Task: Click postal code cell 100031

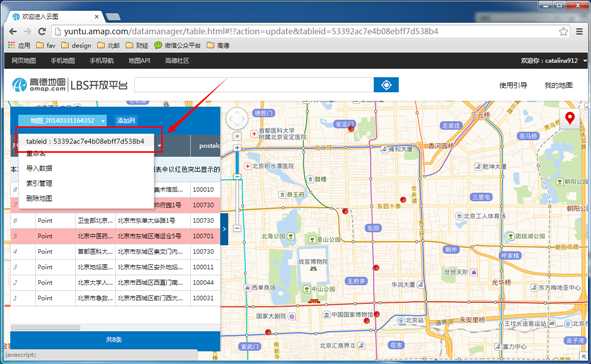Action: click(203, 298)
